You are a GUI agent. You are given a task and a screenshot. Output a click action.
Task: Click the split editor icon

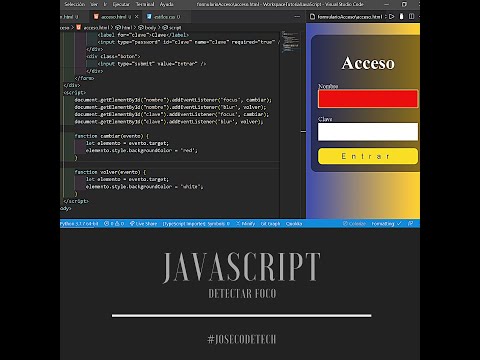click(x=412, y=16)
